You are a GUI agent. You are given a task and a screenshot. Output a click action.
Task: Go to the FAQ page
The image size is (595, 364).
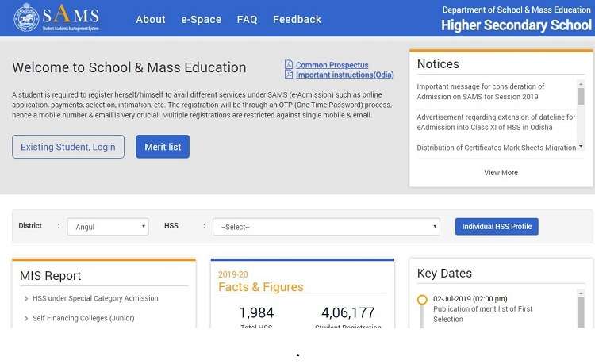coord(247,19)
